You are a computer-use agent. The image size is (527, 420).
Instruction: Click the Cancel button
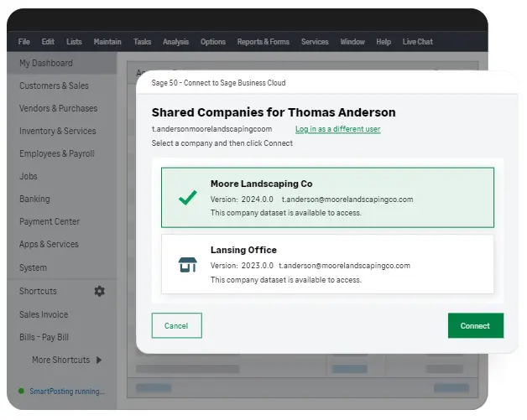click(176, 325)
